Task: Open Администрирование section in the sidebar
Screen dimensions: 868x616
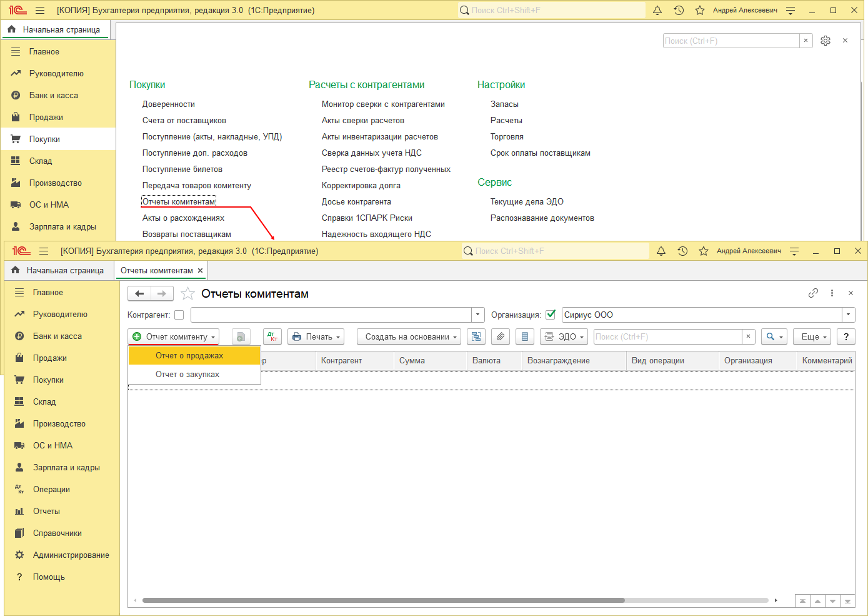Action: click(71, 555)
